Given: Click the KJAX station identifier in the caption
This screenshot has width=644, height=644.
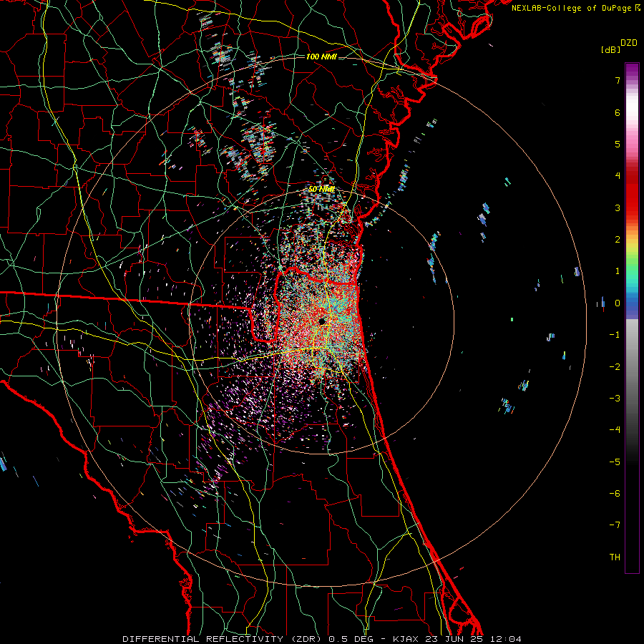Looking at the screenshot, I should pos(406,639).
